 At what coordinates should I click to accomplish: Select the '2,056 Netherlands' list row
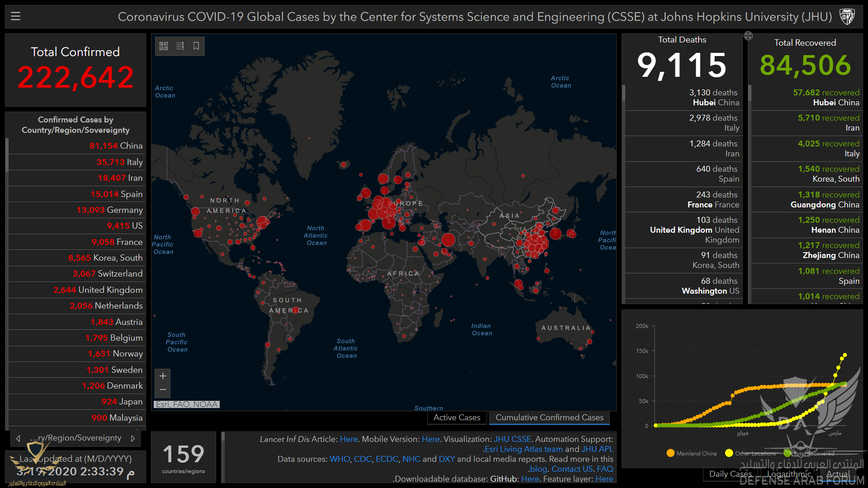(76, 306)
